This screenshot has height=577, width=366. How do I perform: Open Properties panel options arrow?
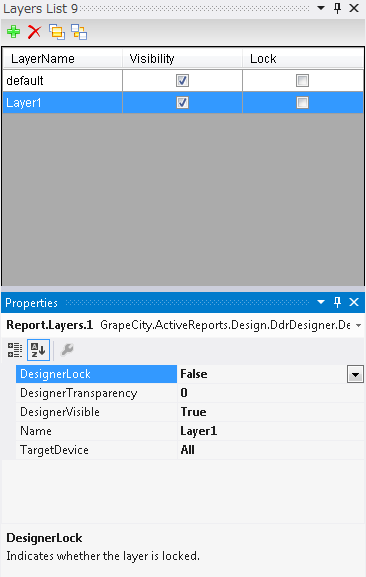[321, 302]
